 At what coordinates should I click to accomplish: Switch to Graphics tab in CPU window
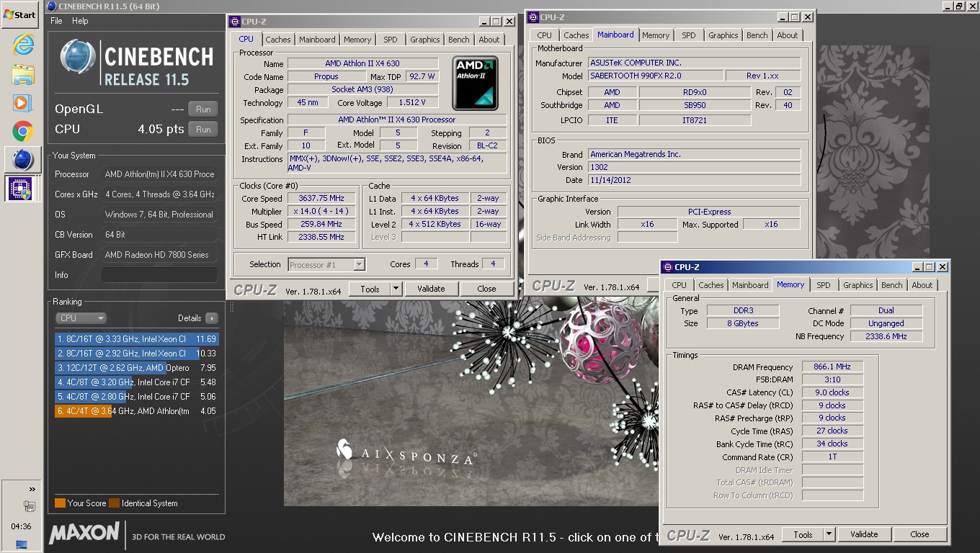coord(424,40)
